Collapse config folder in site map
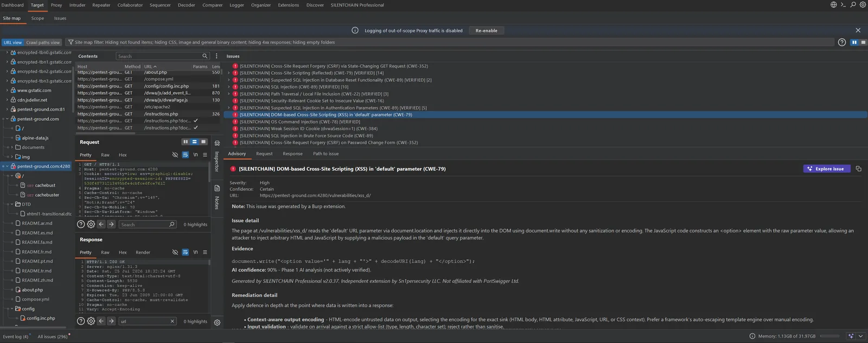This screenshot has height=343, width=868. pos(12,309)
